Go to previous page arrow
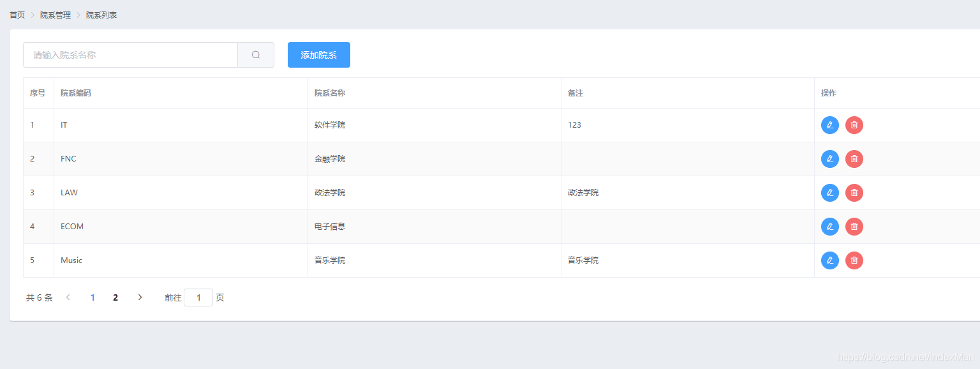 click(68, 297)
